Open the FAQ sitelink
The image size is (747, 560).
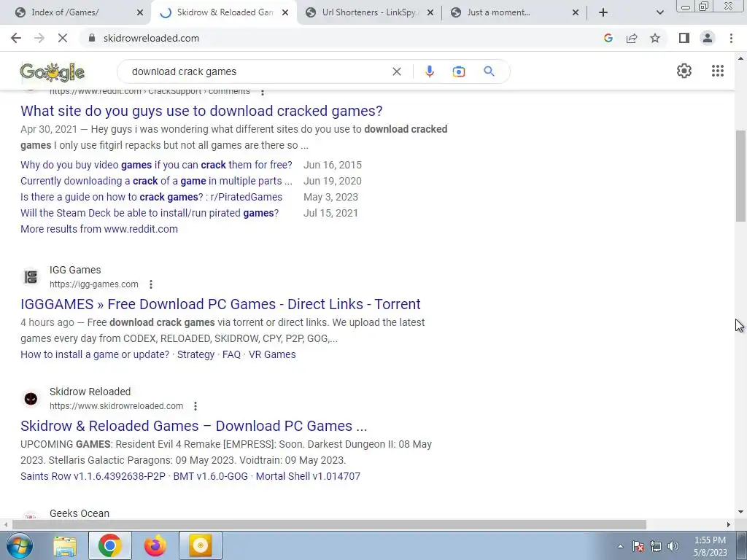point(231,355)
